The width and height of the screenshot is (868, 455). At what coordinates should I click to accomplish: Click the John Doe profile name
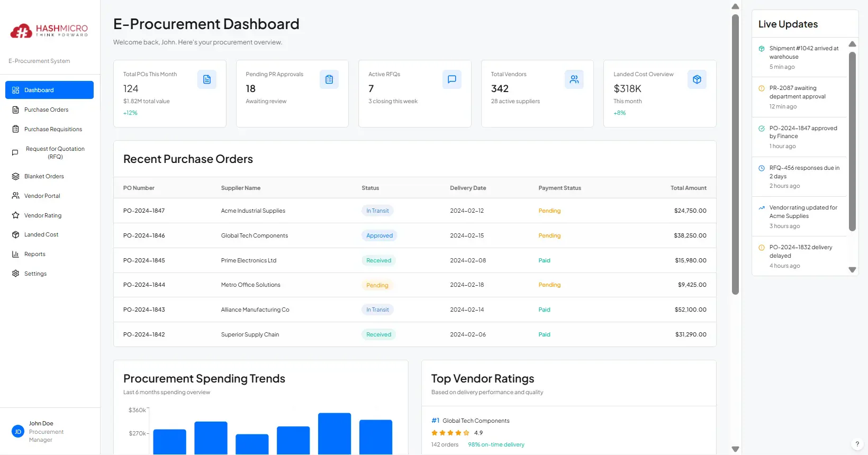[41, 423]
